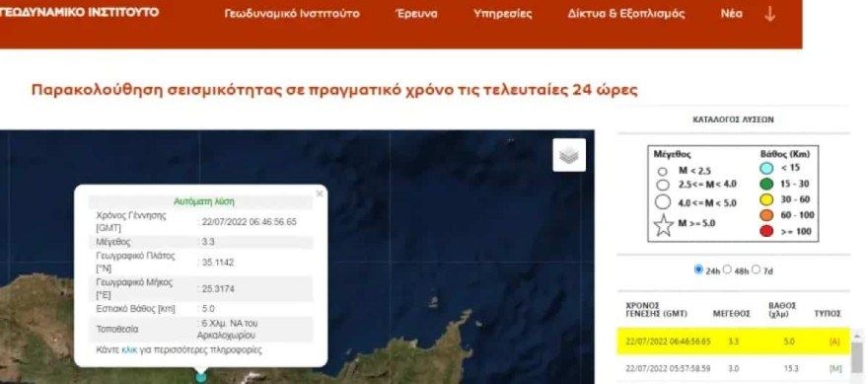Viewport: 868px width, 384px height.
Task: Click the yellow '30 - 60' depth legend circle
Action: (766, 199)
